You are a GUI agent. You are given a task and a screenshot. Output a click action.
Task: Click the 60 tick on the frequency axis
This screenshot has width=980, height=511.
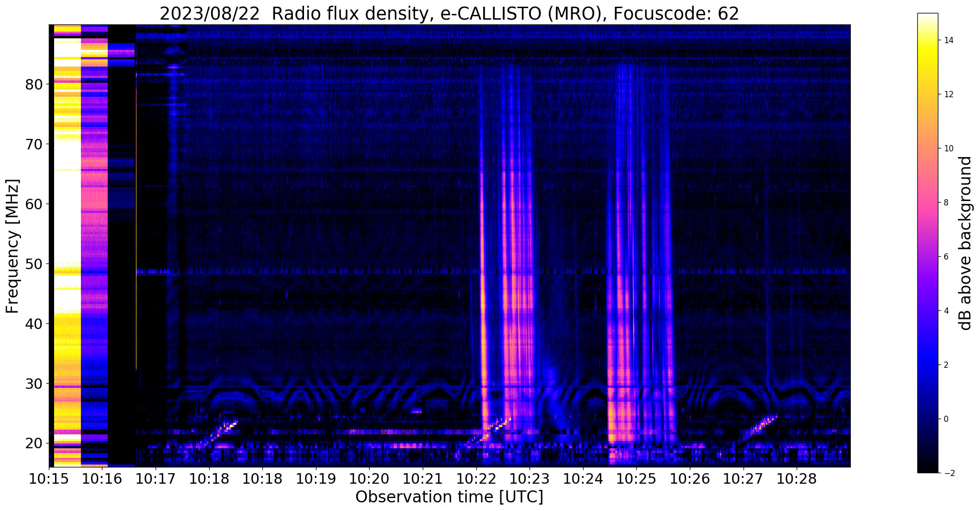point(34,204)
